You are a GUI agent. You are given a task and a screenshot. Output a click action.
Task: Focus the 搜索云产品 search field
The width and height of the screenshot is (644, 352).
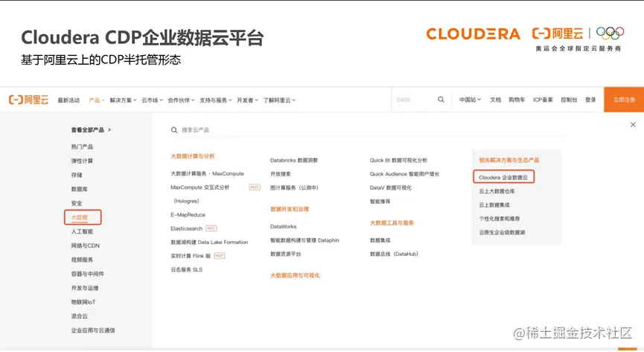pos(366,129)
